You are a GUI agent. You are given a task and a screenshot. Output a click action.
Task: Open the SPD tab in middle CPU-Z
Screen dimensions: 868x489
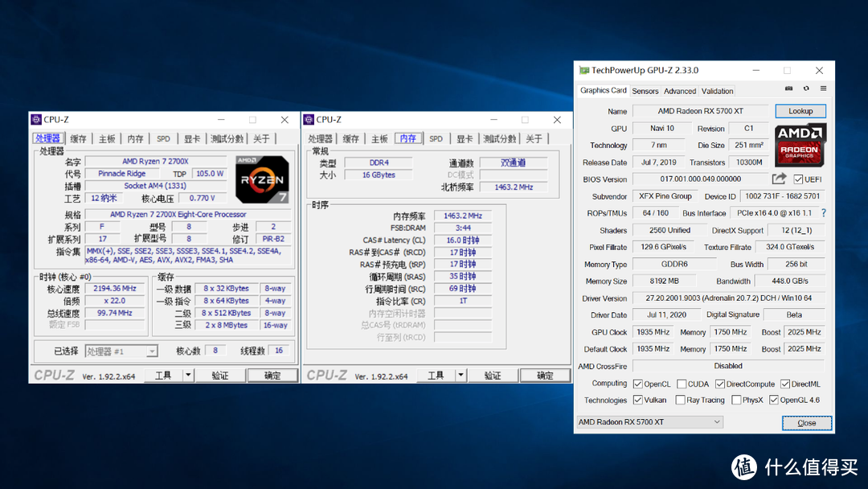[x=436, y=138]
